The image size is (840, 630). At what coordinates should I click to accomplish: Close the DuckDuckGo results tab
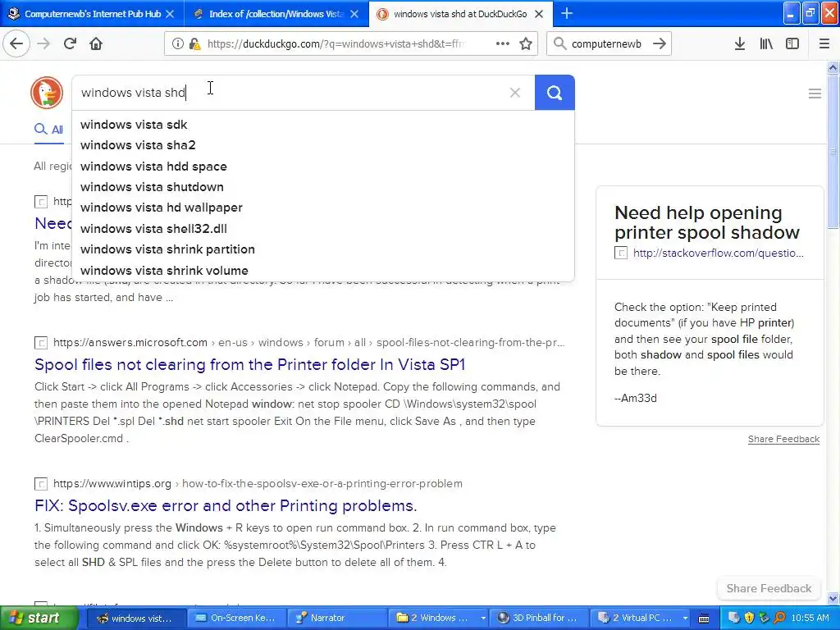click(540, 14)
